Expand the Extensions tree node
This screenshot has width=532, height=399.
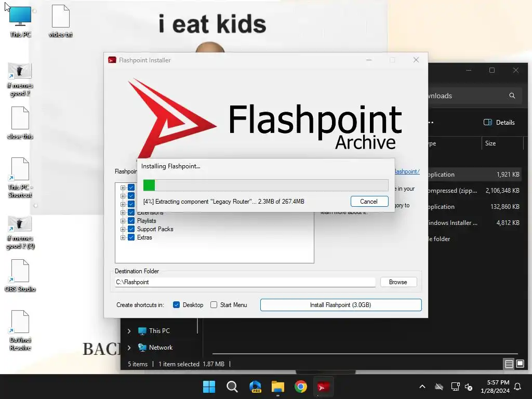coord(123,212)
